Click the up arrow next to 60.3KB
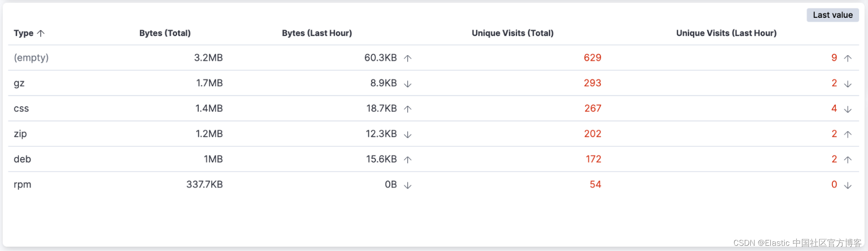The image size is (868, 251). click(407, 58)
